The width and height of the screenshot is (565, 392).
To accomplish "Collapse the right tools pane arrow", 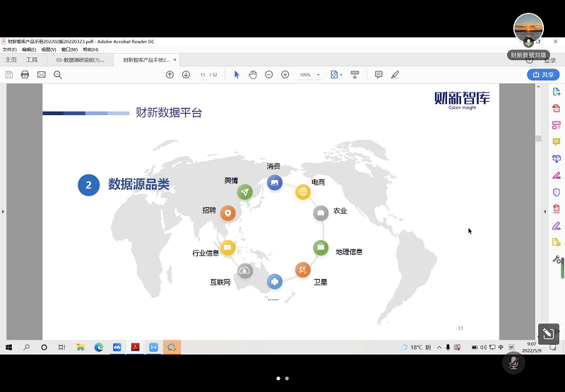I will pos(545,211).
